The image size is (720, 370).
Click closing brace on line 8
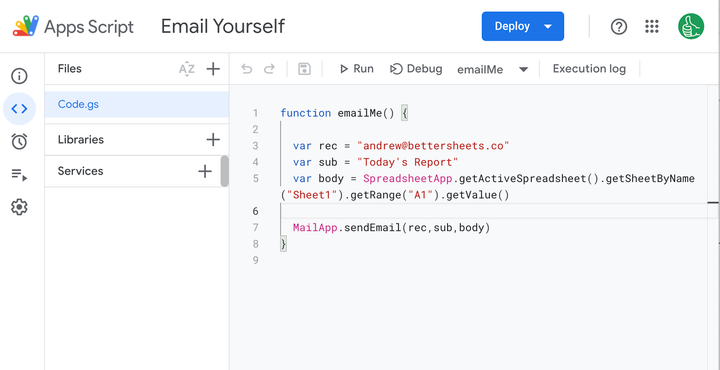[283, 244]
